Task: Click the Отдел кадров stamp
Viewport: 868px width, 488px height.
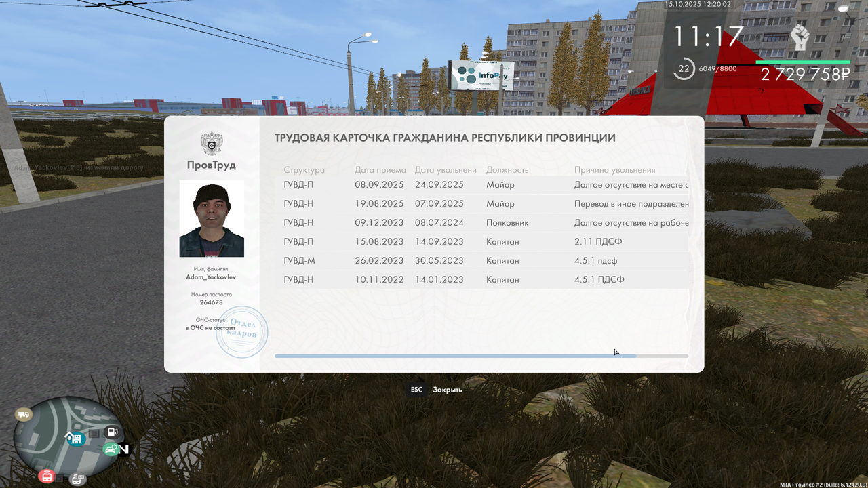Action: point(242,331)
